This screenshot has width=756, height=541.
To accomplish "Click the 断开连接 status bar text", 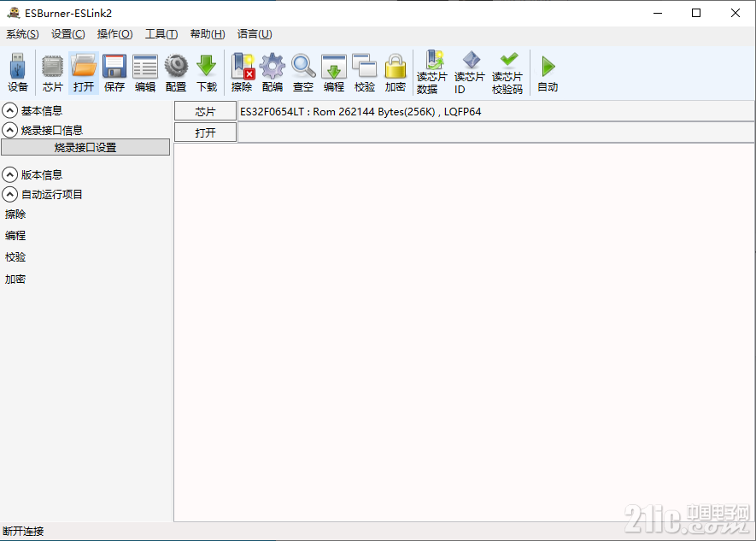I will (x=23, y=532).
